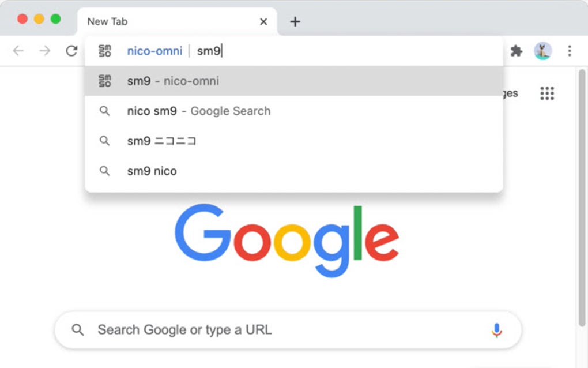Open the user profile avatar
The width and height of the screenshot is (588, 368).
click(542, 51)
